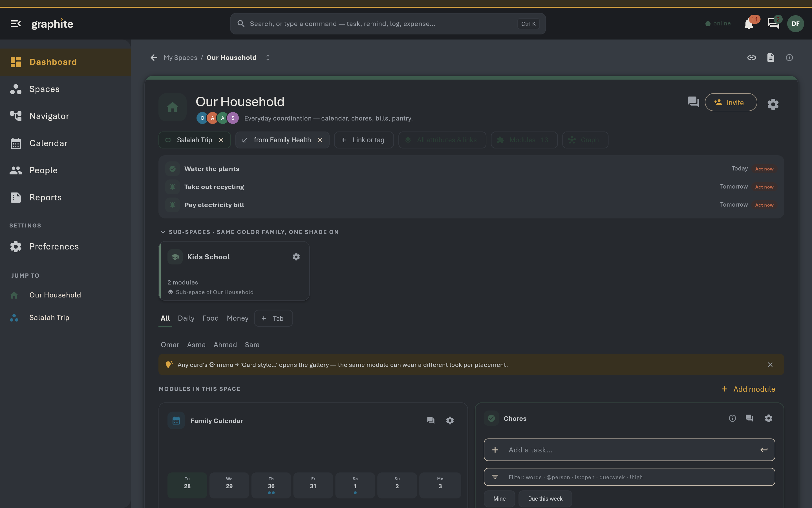Show Chores module info icon
This screenshot has height=508, width=812.
732,418
